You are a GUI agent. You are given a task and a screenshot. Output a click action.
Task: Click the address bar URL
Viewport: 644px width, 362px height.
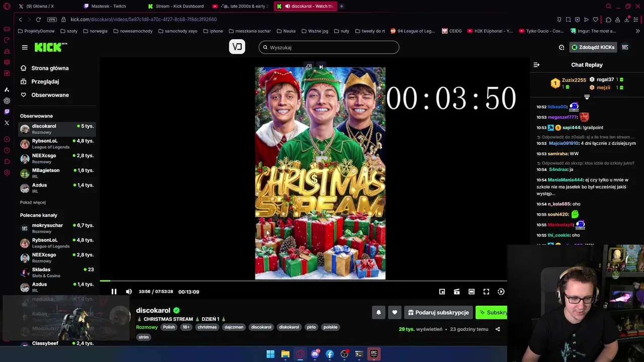coord(144,19)
